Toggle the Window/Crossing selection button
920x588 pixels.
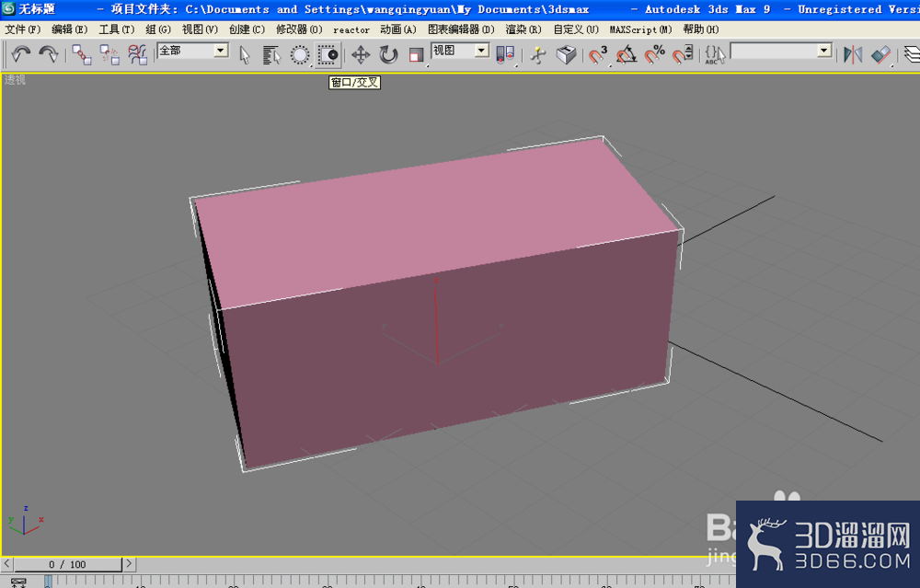(x=328, y=54)
